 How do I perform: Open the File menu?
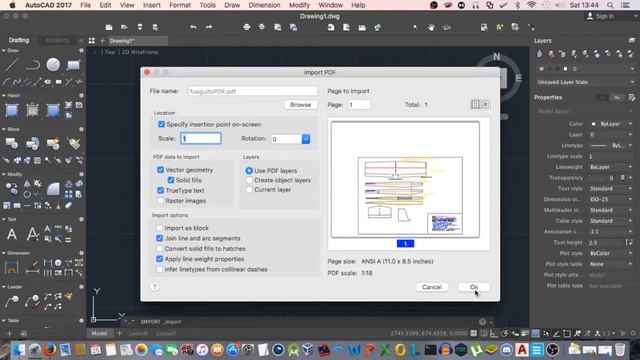coord(86,5)
